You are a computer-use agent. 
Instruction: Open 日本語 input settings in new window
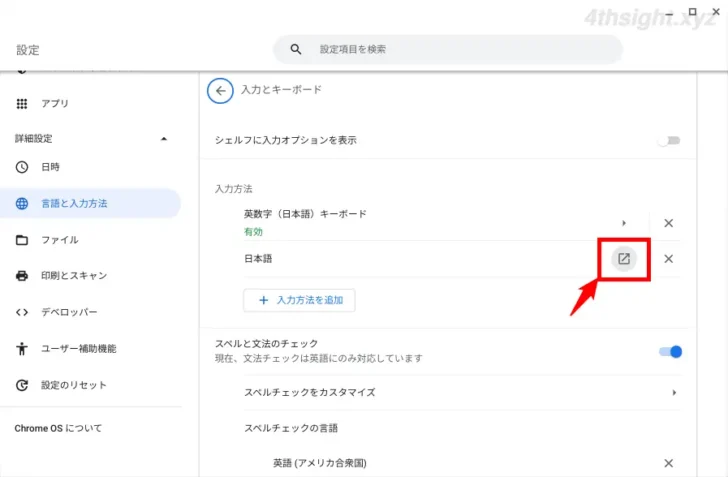pos(624,259)
